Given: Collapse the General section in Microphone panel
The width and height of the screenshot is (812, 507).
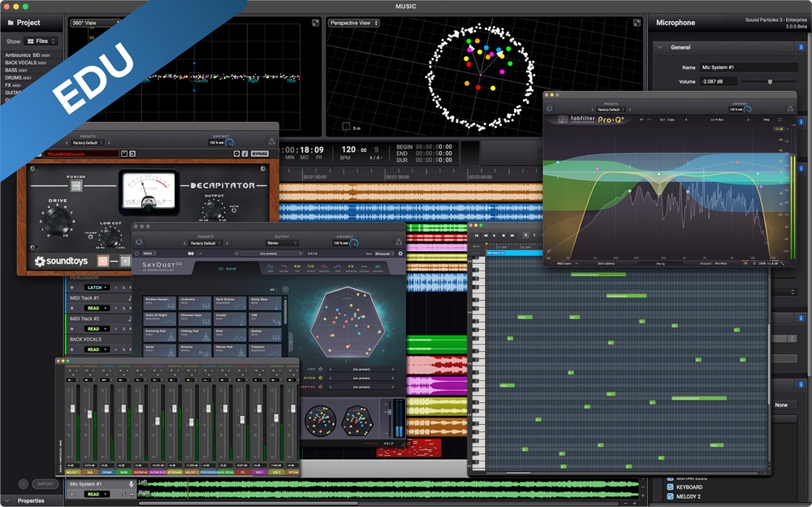Looking at the screenshot, I should (x=660, y=47).
